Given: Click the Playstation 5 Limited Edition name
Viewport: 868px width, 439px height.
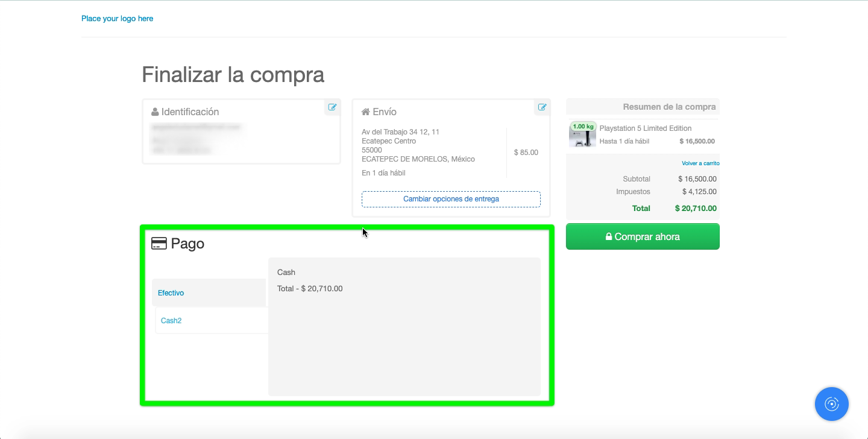Looking at the screenshot, I should tap(646, 128).
